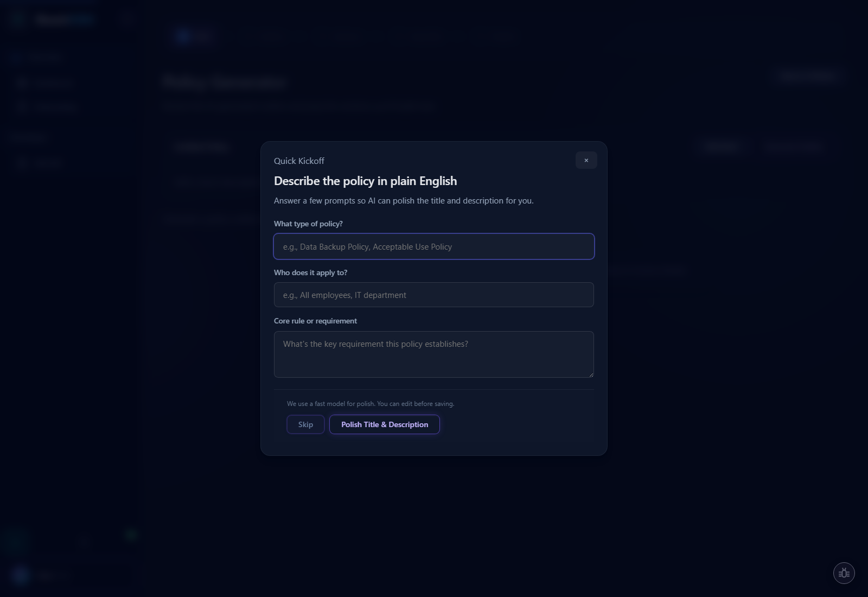868x597 pixels.
Task: Click the textarea resize grip
Action: (591, 374)
